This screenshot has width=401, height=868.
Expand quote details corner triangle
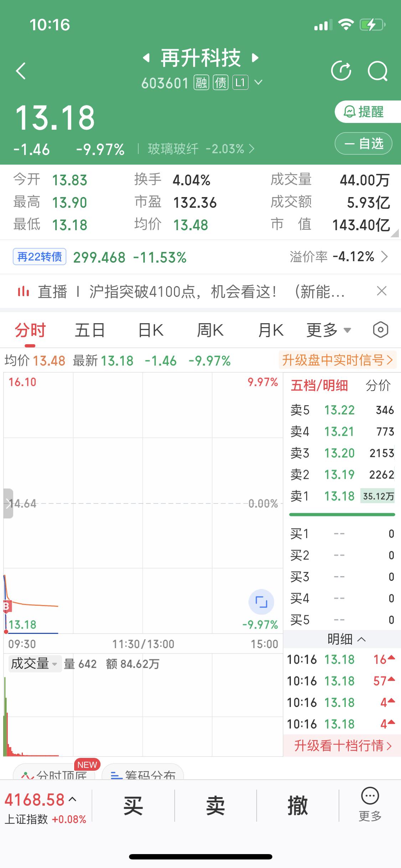[395, 233]
